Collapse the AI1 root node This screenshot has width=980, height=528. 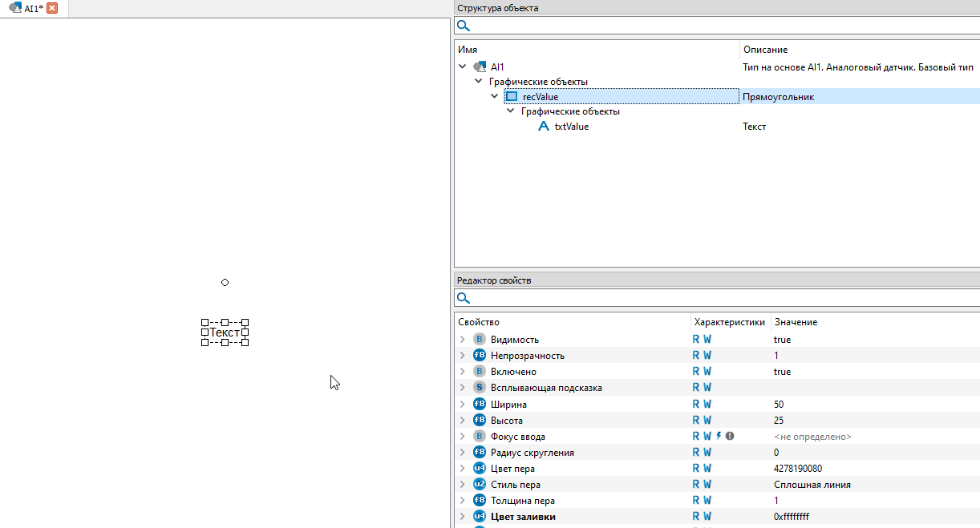pos(463,67)
